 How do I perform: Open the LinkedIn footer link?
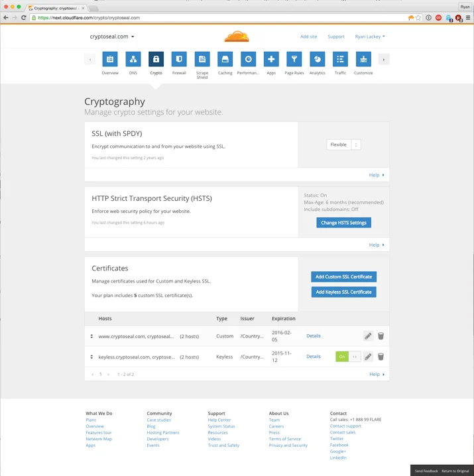click(338, 458)
